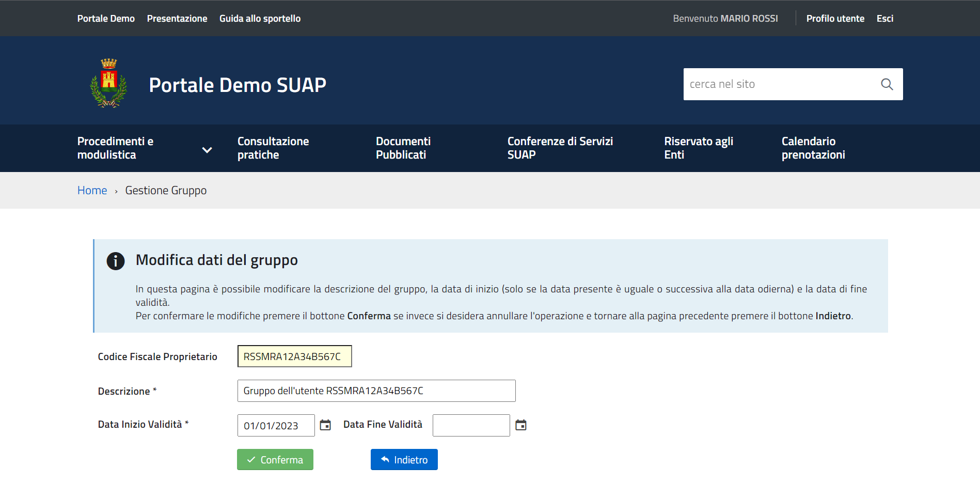Select Riservato agli Enti menu
Image resolution: width=980 pixels, height=483 pixels.
[698, 148]
